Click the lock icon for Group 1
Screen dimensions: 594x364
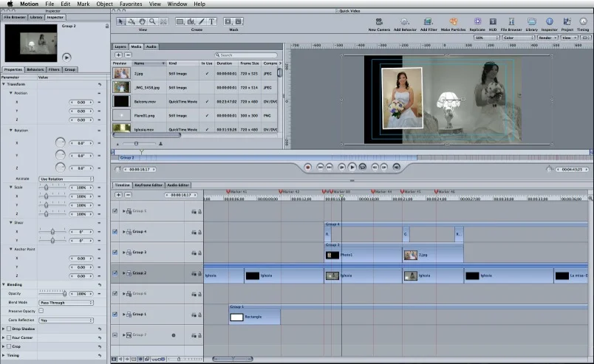coord(199,315)
